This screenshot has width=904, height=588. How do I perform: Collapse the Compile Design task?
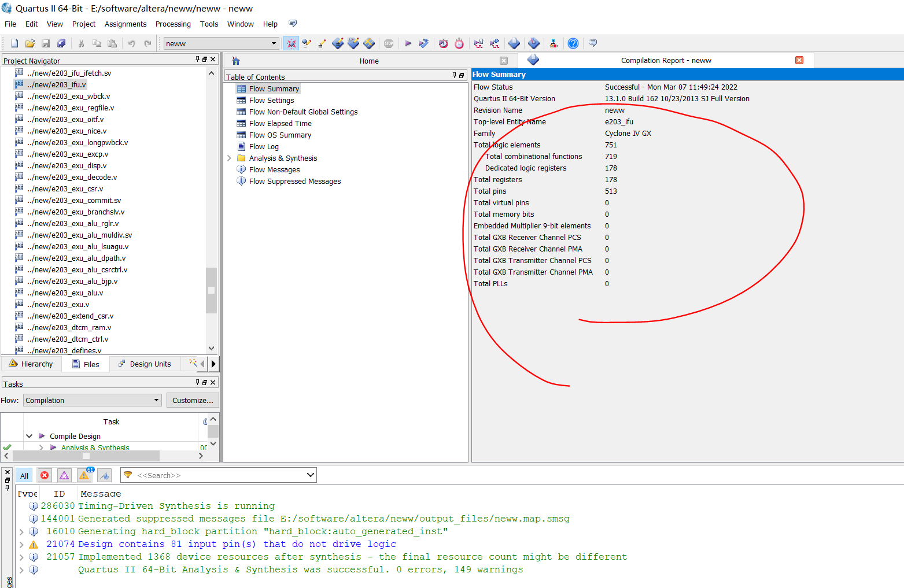[x=29, y=436]
